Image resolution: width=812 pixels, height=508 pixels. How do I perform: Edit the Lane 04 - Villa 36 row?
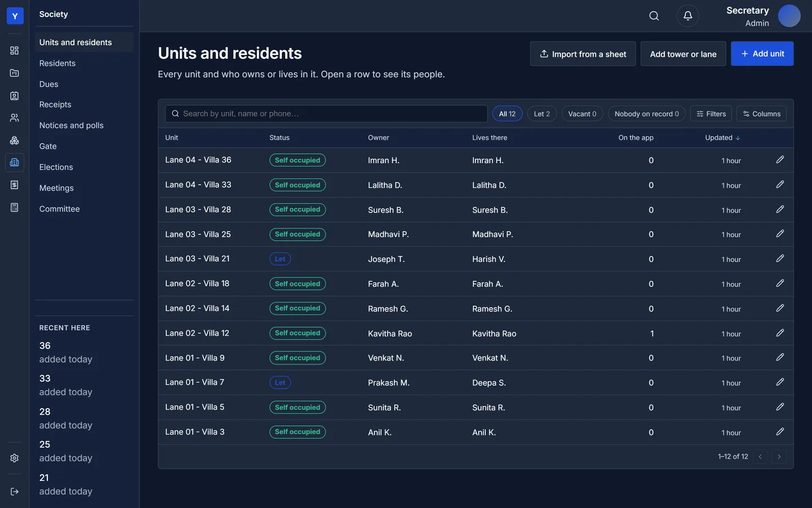[780, 160]
